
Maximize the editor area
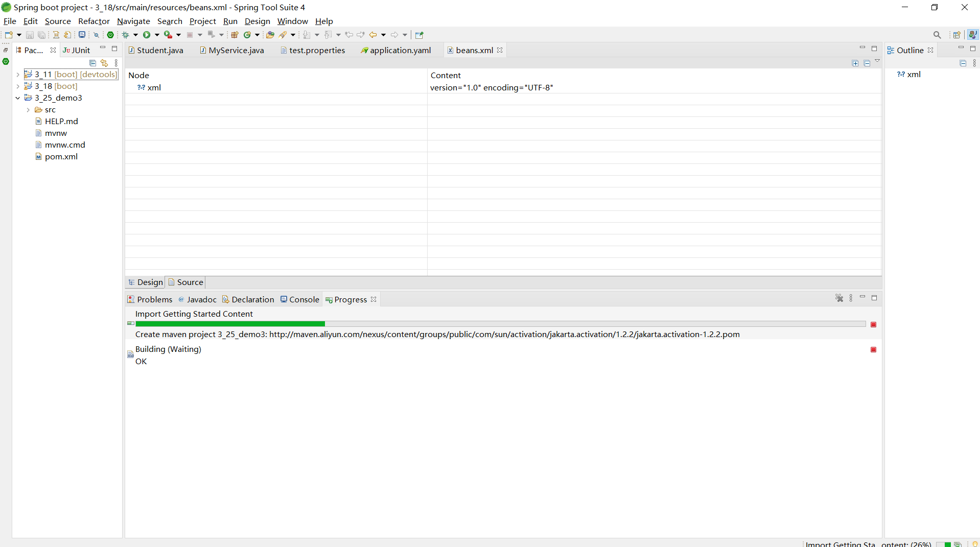point(874,49)
